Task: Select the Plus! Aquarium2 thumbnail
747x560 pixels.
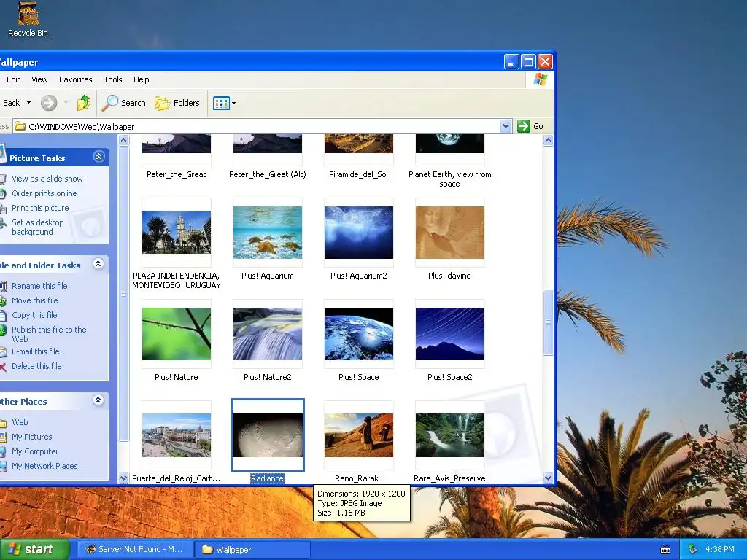Action: [359, 233]
